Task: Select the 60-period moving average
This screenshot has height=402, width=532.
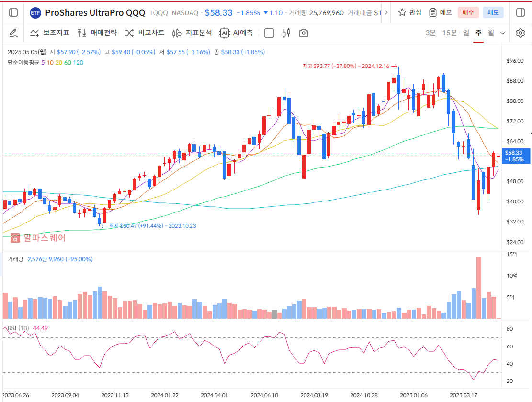Action: 68,62
